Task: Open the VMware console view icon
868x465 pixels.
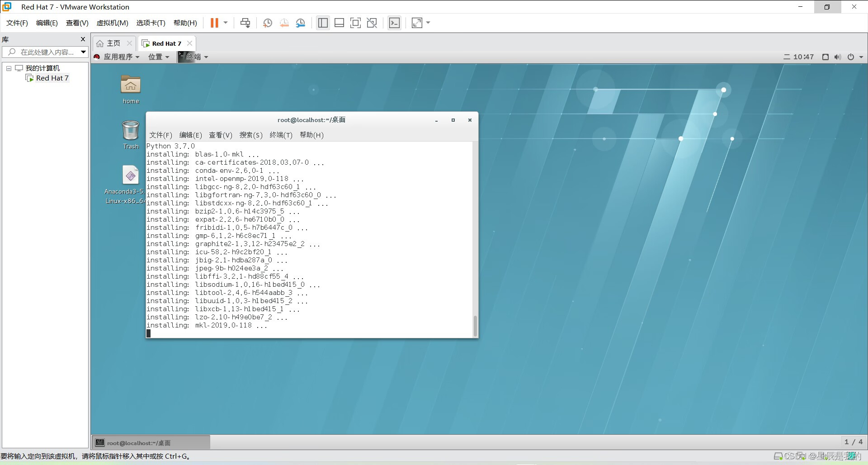Action: 394,23
